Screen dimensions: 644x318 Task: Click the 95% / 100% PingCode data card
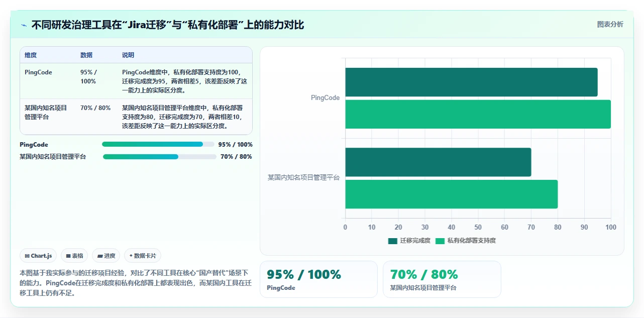(x=318, y=279)
